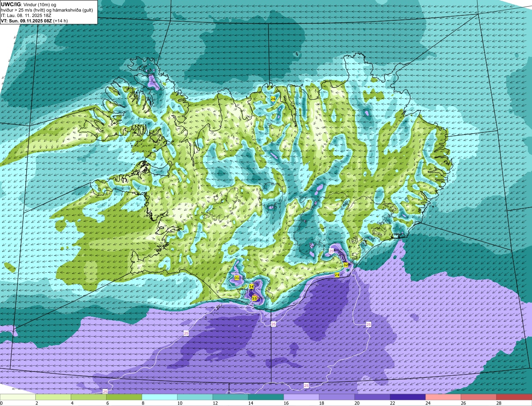Click the 10–12 m/s light teal legend swatch
The image size is (532, 406).
[195, 397]
